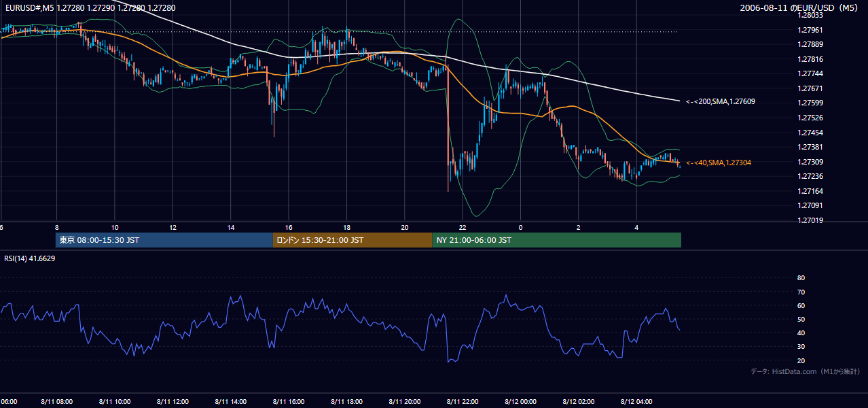Click price axis value 1.27744
This screenshot has height=408, width=868.
pyautogui.click(x=811, y=73)
